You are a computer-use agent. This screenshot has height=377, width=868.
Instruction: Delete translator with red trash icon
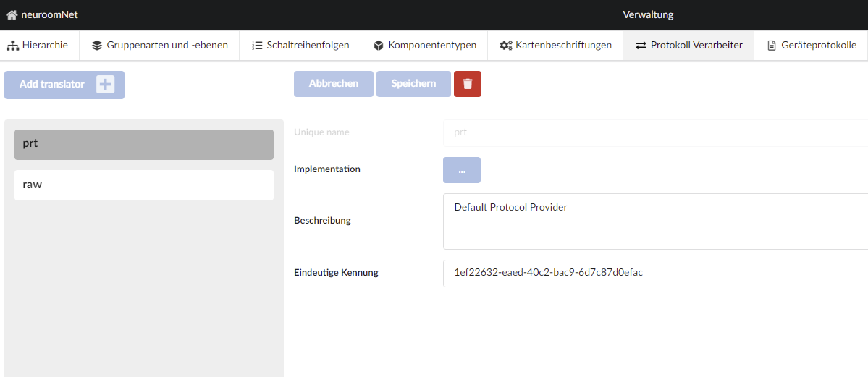click(468, 84)
